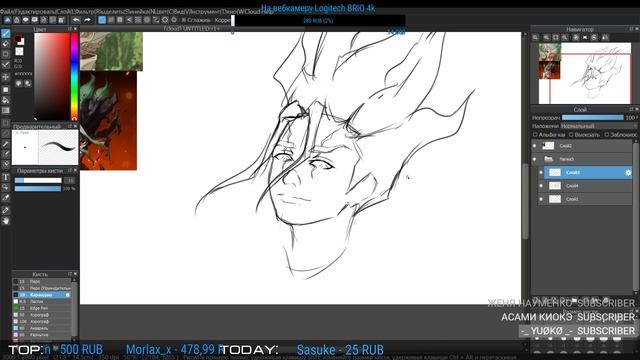640x360 pixels.
Task: Click the Redo arrow in the top toolbar
Action: point(87,20)
